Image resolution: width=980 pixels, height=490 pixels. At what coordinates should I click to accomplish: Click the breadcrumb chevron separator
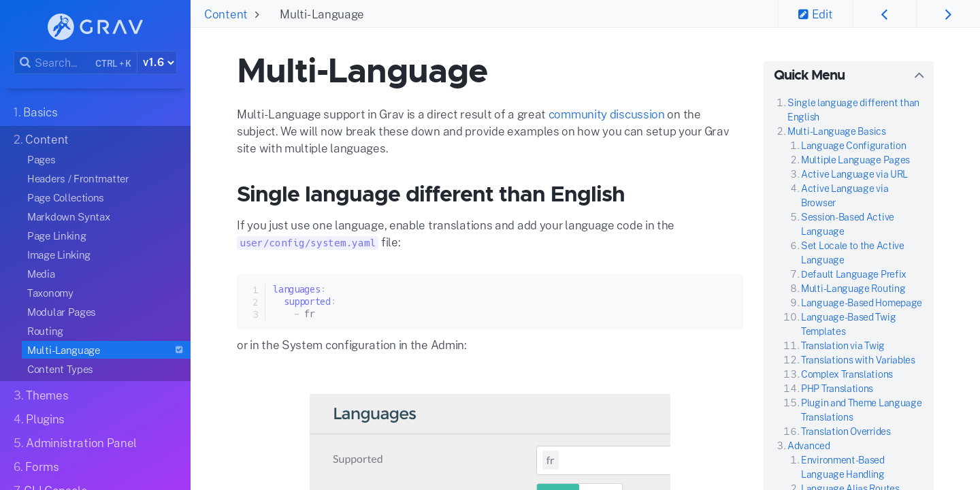coord(257,15)
